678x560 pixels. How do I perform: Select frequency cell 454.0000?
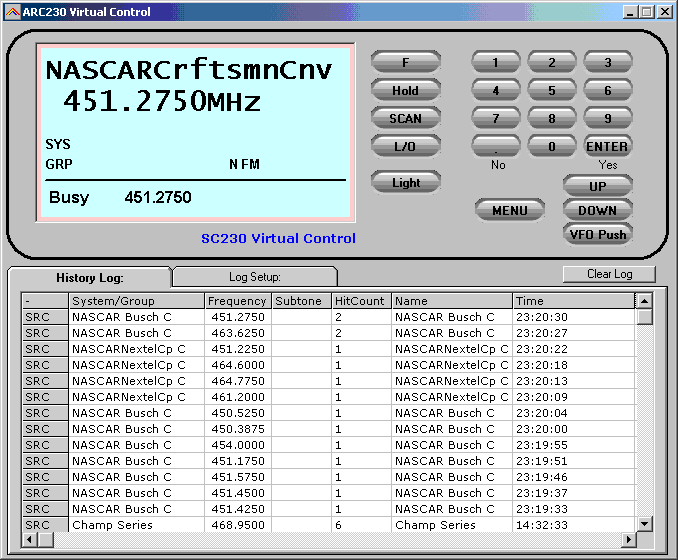pyautogui.click(x=238, y=445)
